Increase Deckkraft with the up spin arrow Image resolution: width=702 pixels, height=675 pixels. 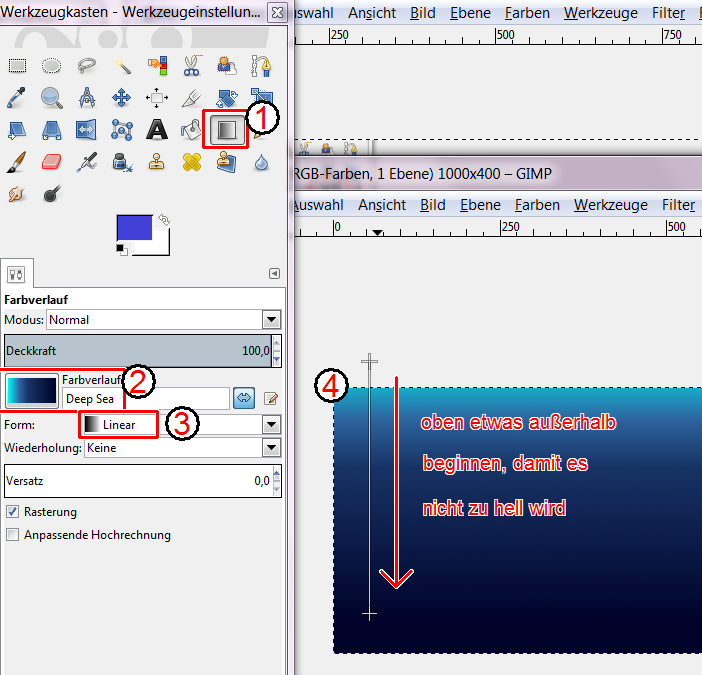tap(277, 343)
